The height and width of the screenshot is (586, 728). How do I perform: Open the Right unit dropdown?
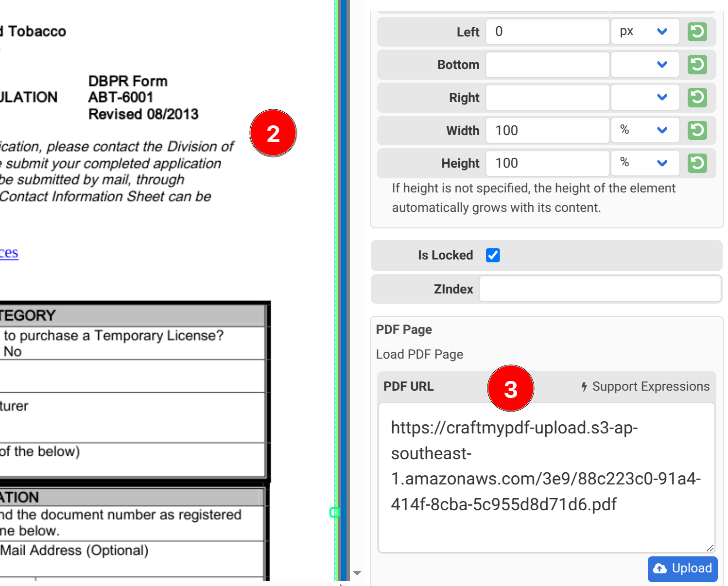click(x=645, y=98)
